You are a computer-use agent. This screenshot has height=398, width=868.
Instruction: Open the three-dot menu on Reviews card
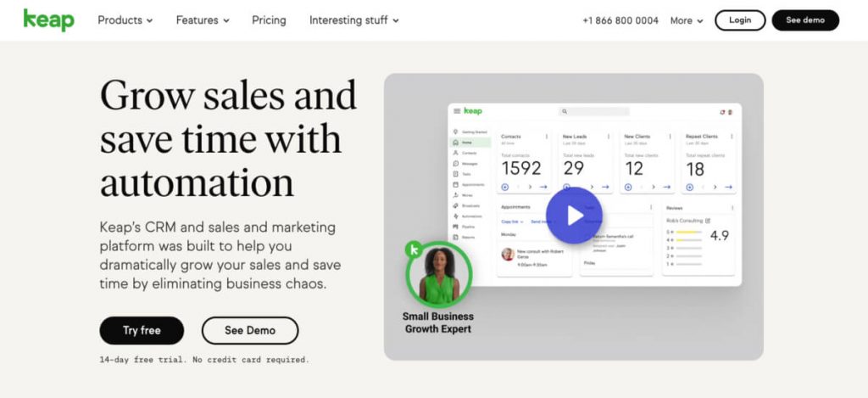[x=731, y=206]
